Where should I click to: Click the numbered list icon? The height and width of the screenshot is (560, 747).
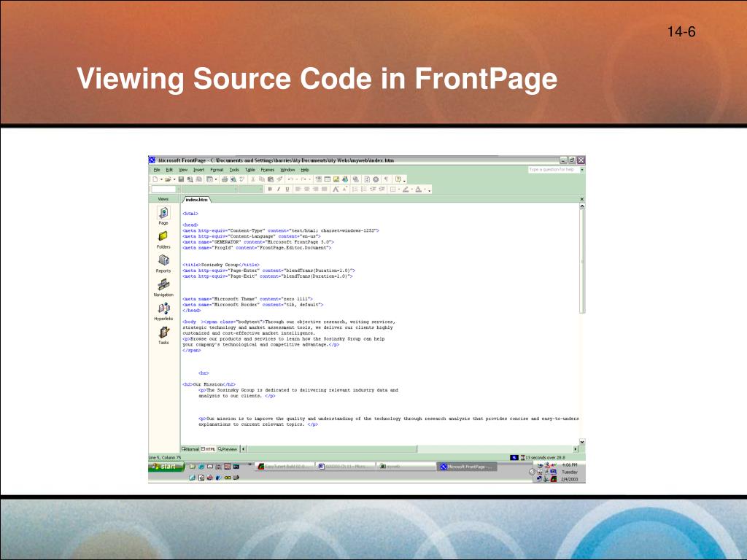coord(355,189)
